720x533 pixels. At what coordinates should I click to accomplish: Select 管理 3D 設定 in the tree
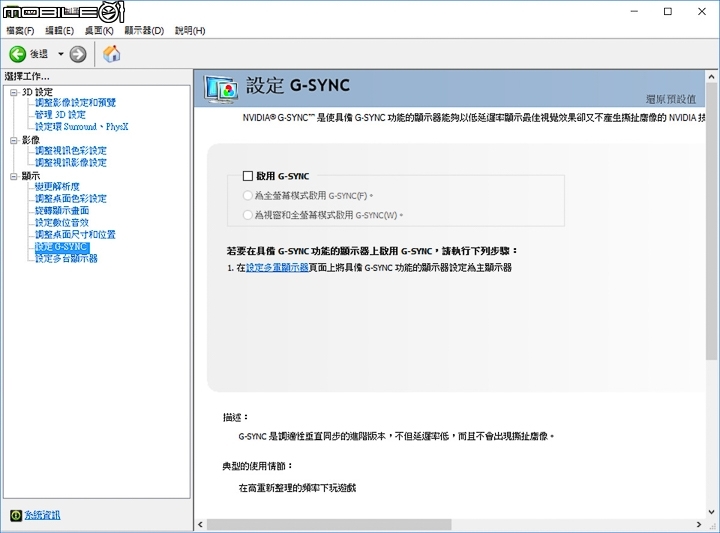pyautogui.click(x=60, y=114)
